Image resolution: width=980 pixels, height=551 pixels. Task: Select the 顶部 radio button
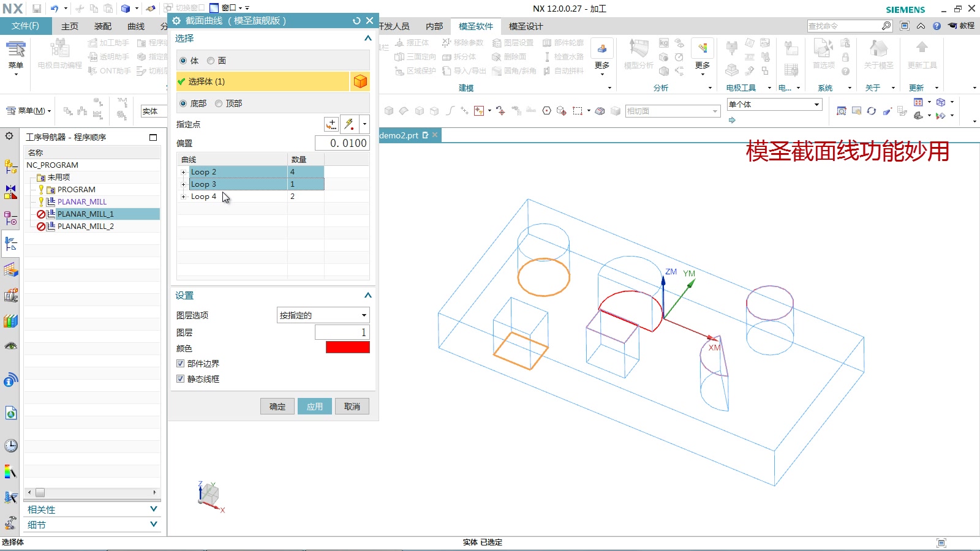point(219,103)
